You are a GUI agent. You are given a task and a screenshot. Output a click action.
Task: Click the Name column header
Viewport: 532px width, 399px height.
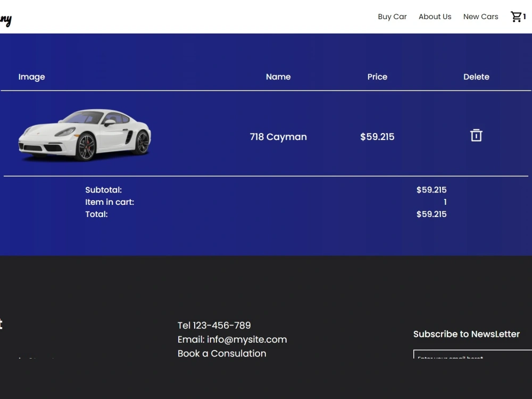[x=278, y=77]
